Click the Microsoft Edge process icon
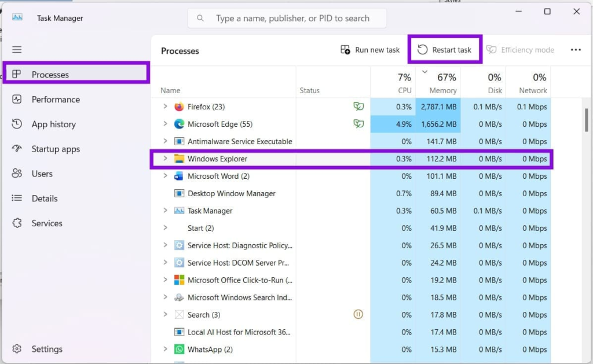 tap(179, 124)
